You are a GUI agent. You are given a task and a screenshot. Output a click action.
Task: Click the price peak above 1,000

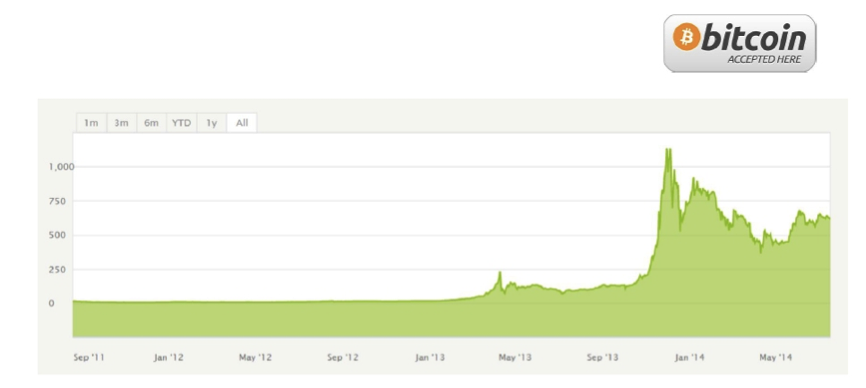tap(668, 152)
